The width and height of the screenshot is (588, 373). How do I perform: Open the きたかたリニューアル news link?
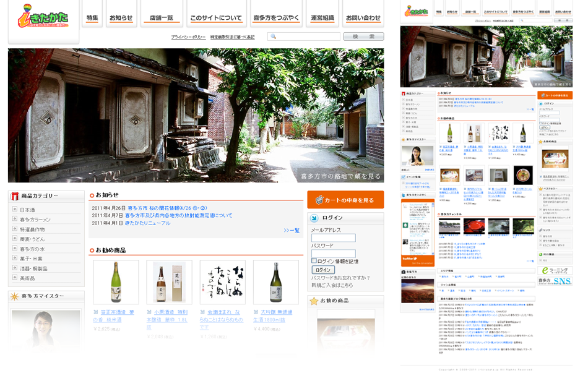click(147, 223)
